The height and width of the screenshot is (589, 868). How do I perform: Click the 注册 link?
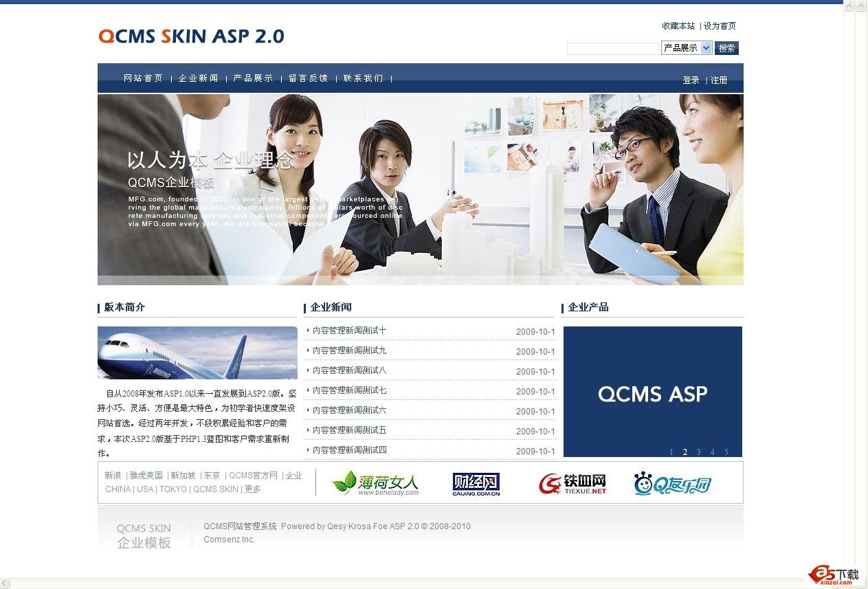click(x=719, y=80)
